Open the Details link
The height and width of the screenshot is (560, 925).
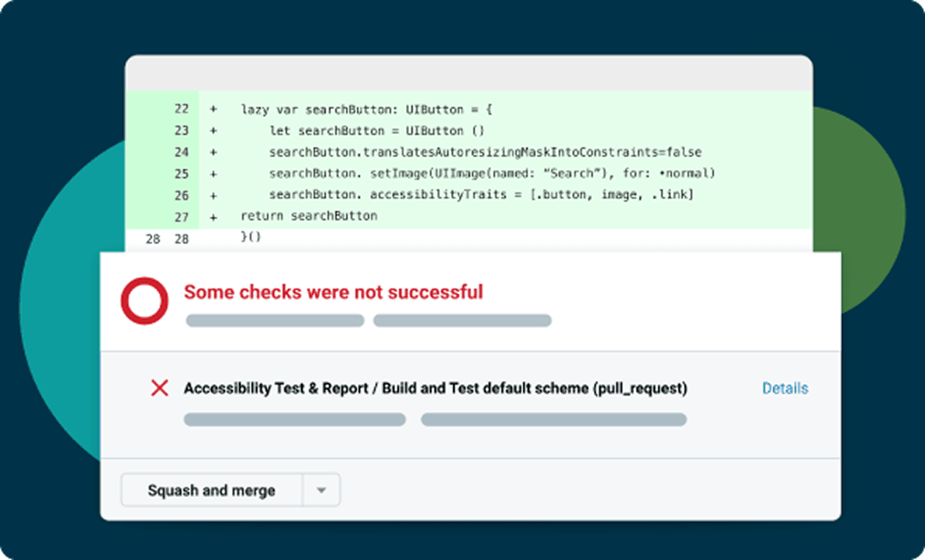785,389
